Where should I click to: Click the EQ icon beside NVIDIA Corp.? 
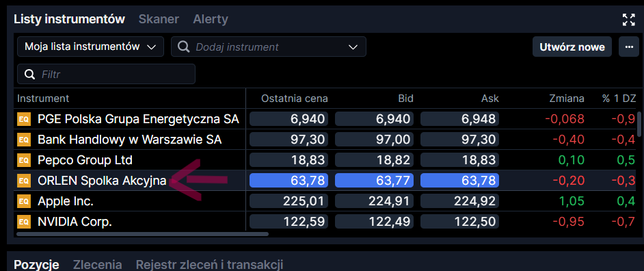pyautogui.click(x=23, y=222)
